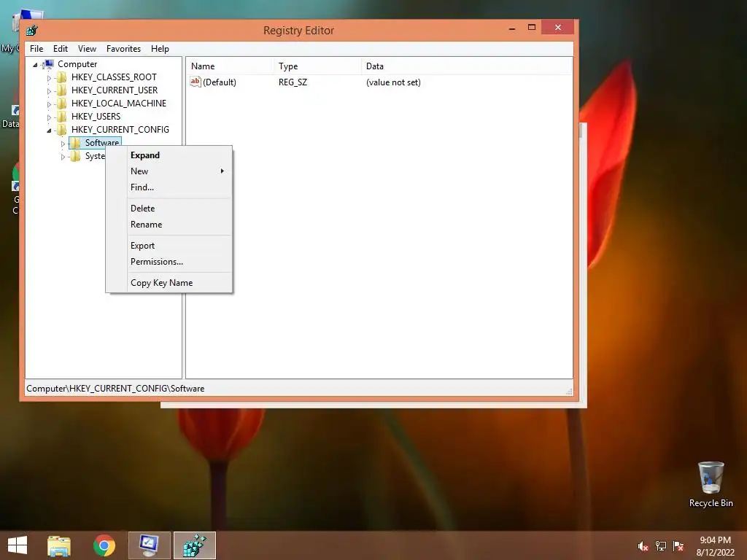Click the HKEY_USERS folder icon

click(61, 117)
